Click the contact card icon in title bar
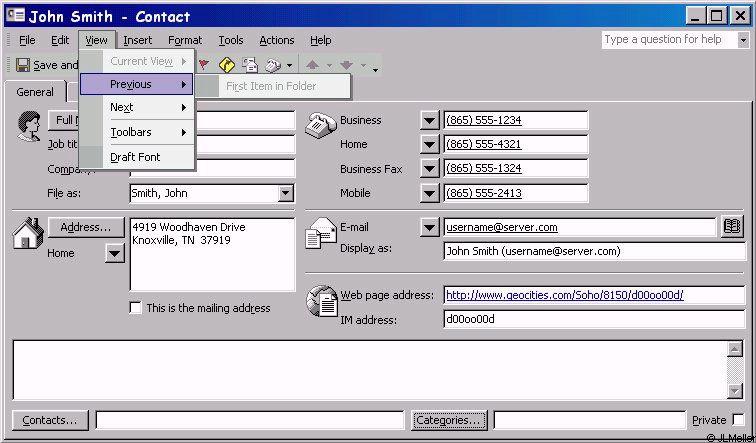The height and width of the screenshot is (443, 756). tap(15, 15)
